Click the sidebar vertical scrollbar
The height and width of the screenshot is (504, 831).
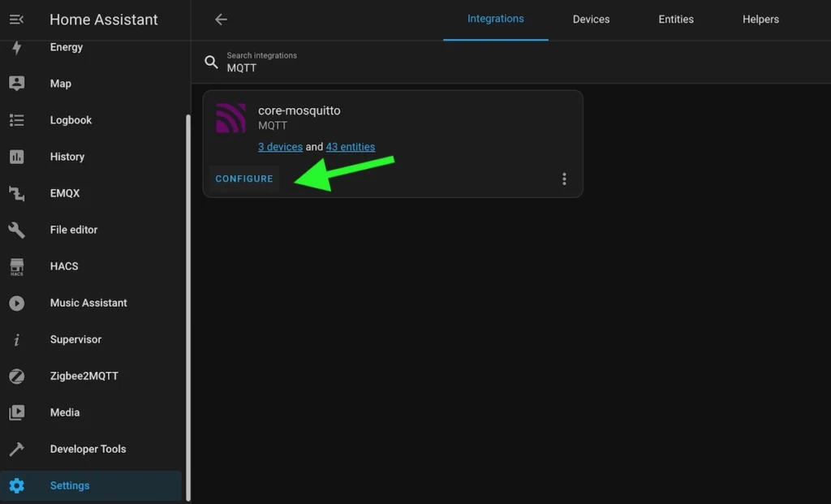[187, 308]
